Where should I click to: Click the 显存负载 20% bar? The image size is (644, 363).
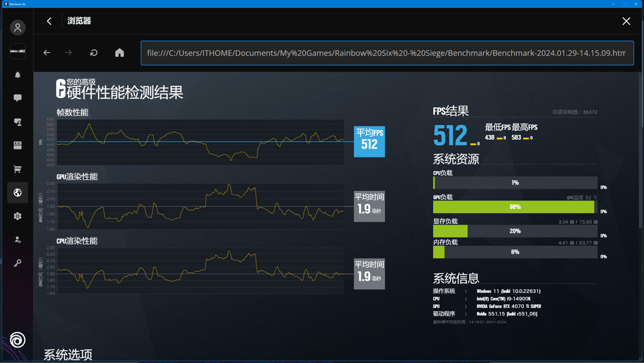[515, 231]
